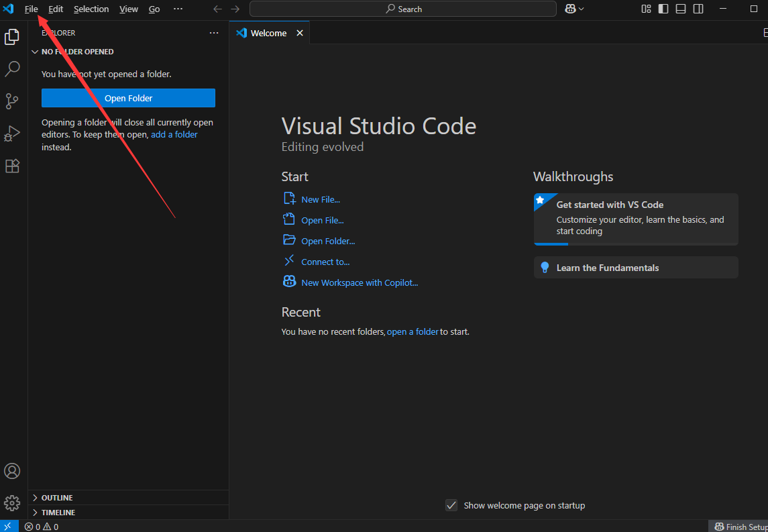
Task: Open the File menu
Action: (x=32, y=9)
